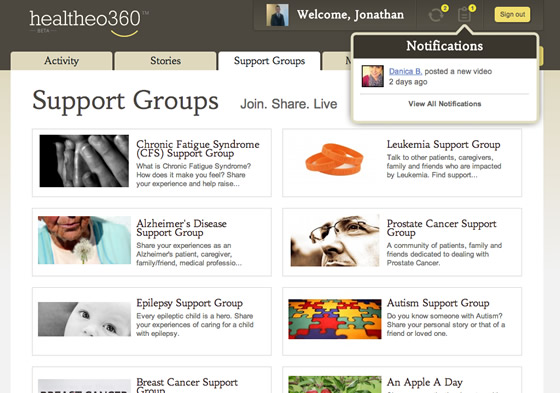Click 'Welcome, Jonathan' text
560x393 pixels.
[350, 15]
